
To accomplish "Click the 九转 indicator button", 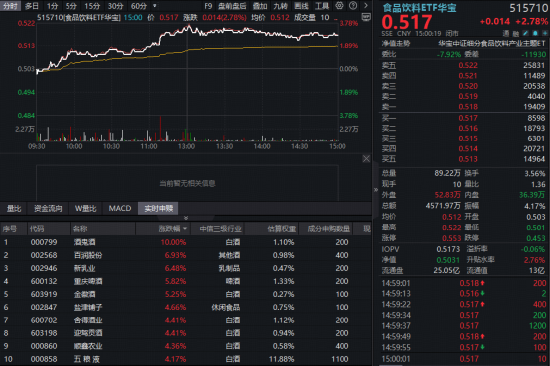I will coord(281,6).
